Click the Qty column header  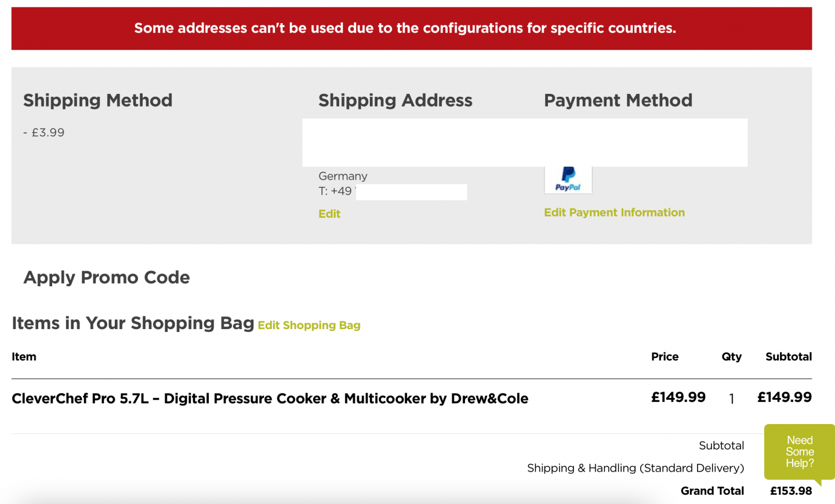731,357
